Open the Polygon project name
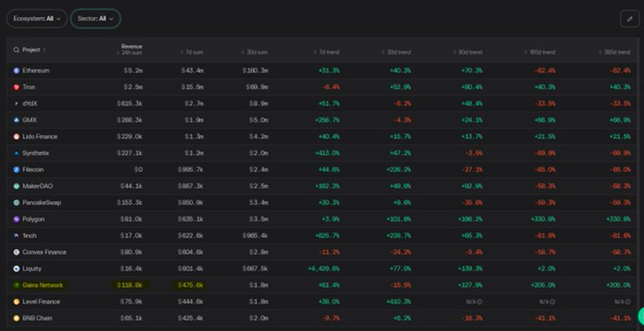Screen dimensions: 644x331 pos(34,219)
